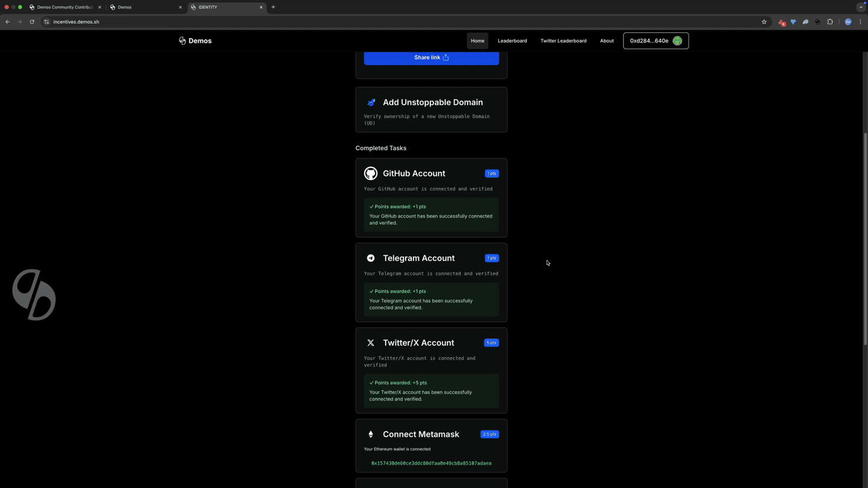
Task: Click the Demos logo in the navigation bar
Action: [x=195, y=41]
